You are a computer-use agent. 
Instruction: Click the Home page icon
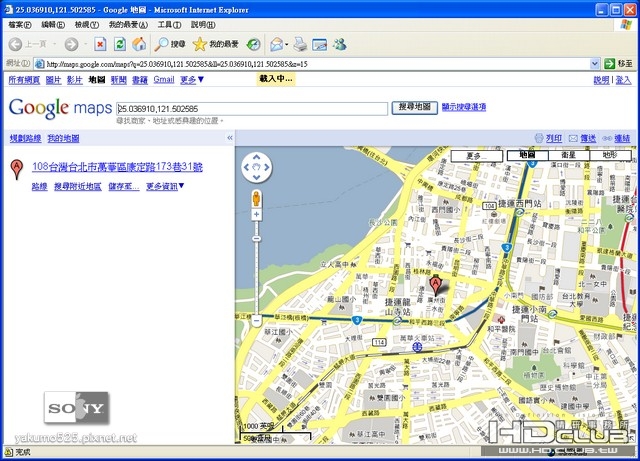(139, 44)
